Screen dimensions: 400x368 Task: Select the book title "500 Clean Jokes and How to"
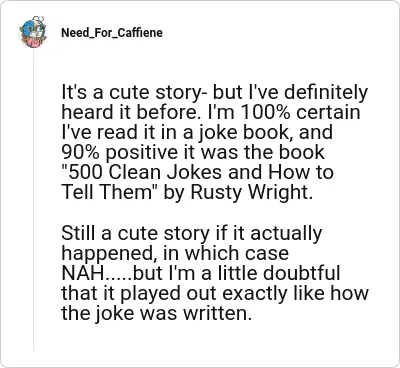point(197,172)
